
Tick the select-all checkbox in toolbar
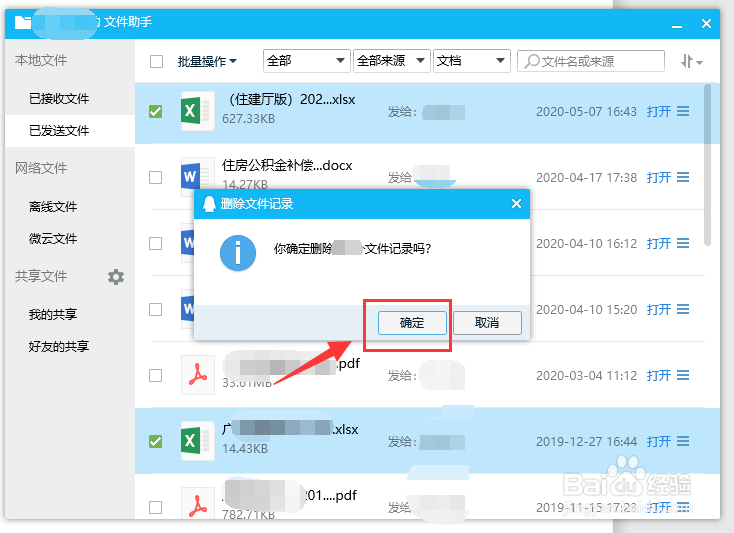(x=156, y=61)
